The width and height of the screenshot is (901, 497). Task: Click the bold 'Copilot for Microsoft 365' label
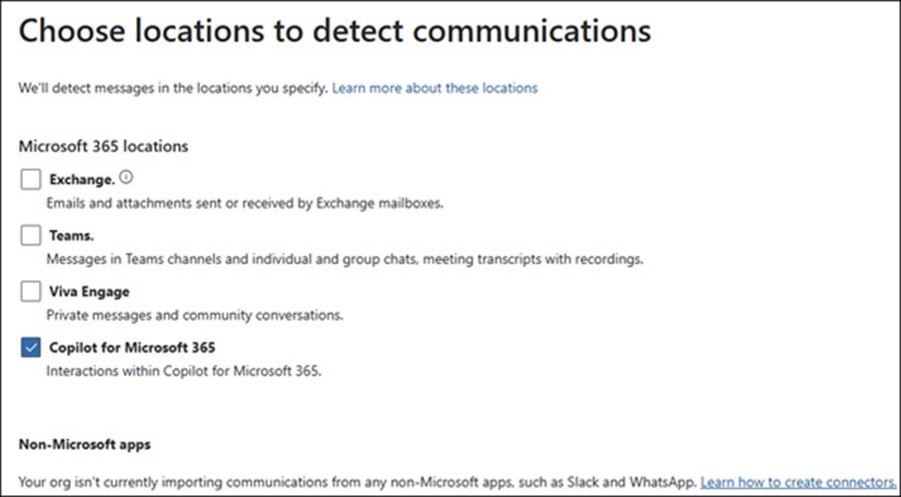tap(132, 348)
